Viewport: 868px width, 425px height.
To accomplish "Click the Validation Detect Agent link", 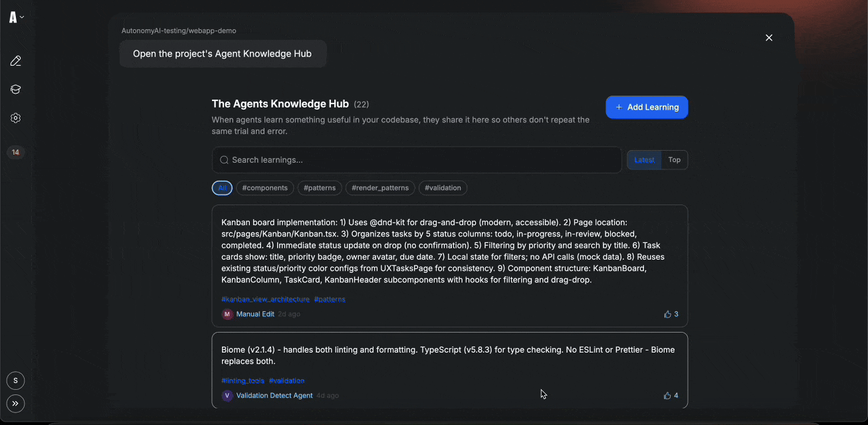I will [x=274, y=396].
